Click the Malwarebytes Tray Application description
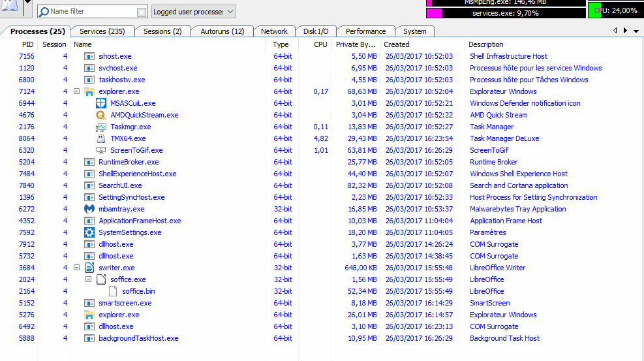 tap(518, 209)
